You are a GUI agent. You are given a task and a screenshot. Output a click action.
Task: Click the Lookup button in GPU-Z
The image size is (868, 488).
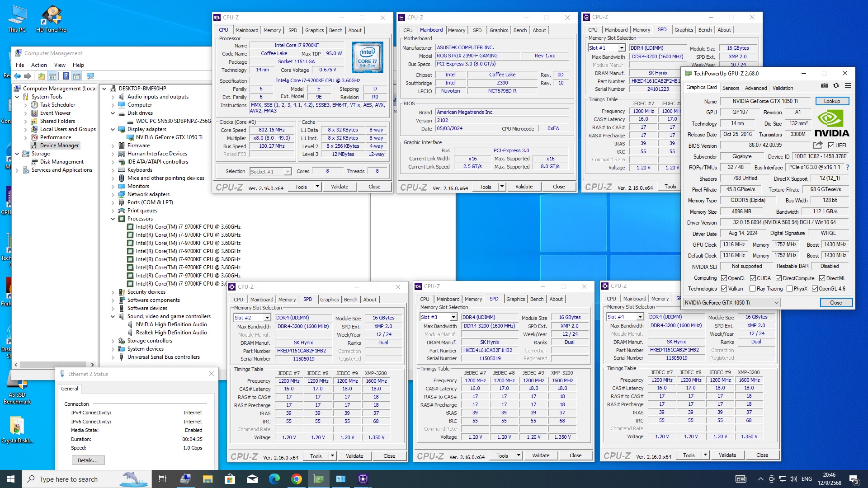[832, 101]
